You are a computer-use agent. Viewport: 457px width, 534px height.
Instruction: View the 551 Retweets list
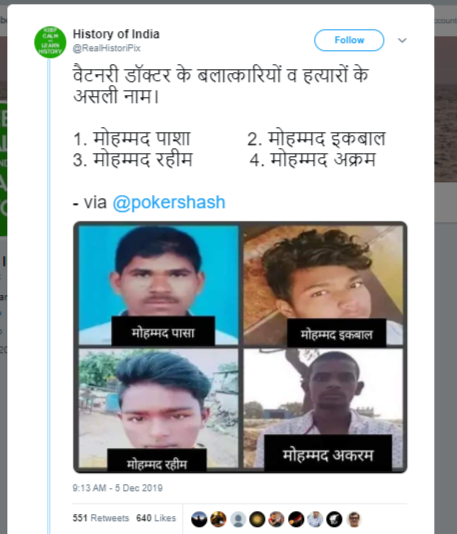[101, 518]
